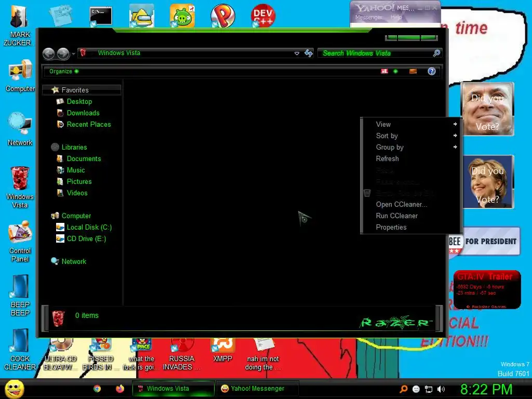Screen dimensions: 532x399
Task: Select Network in navigation pane
Action: [x=74, y=262]
